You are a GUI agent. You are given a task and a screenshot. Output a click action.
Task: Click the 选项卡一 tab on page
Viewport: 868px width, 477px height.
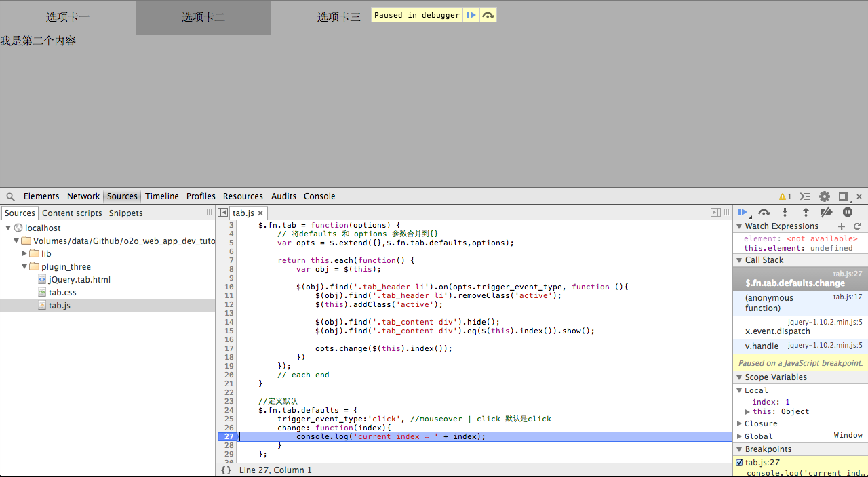click(68, 17)
